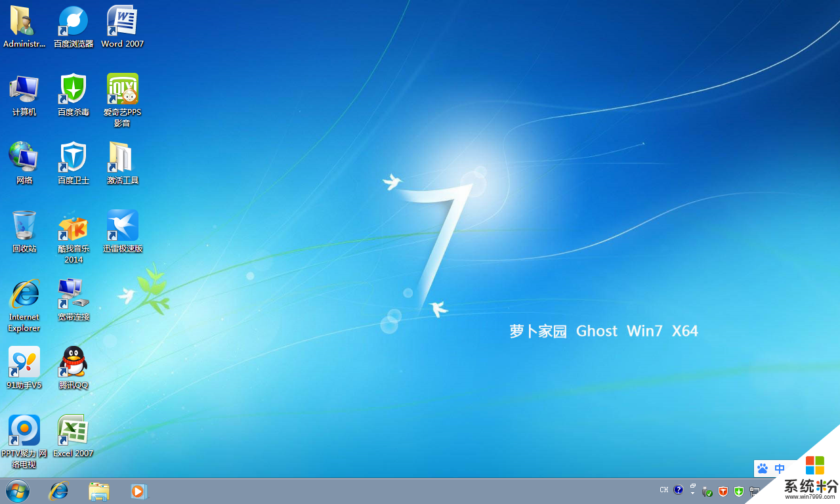Open the Windows Start menu orb
This screenshot has width=840, height=504.
[18, 491]
